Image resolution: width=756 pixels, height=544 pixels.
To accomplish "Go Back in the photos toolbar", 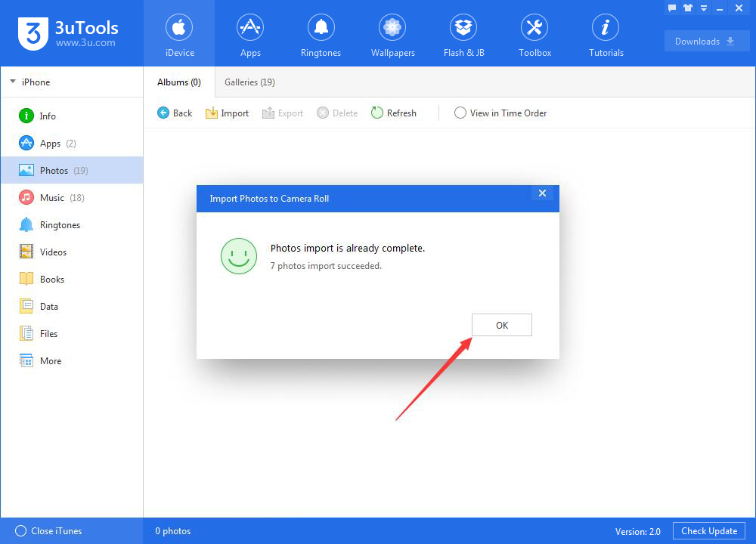I will (175, 113).
